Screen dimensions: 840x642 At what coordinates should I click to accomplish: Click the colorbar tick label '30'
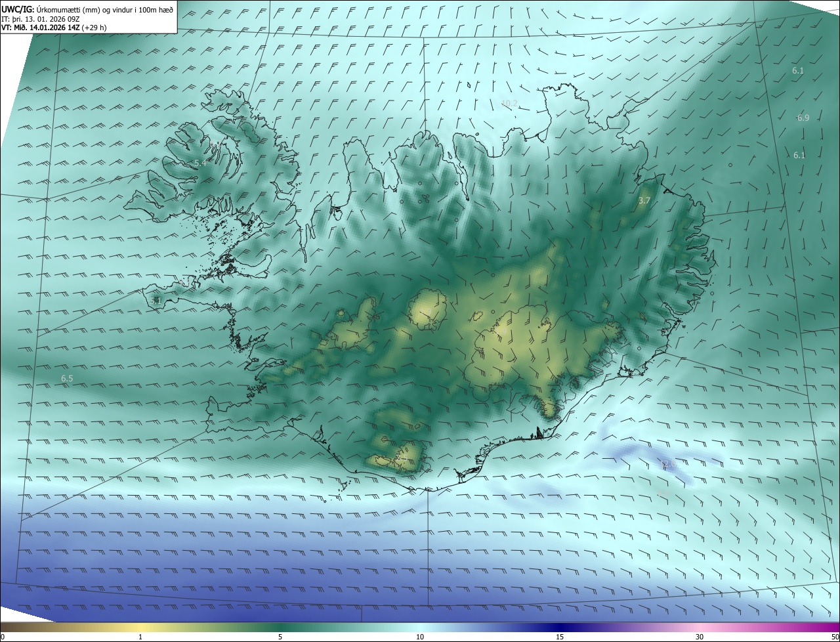pyautogui.click(x=700, y=637)
